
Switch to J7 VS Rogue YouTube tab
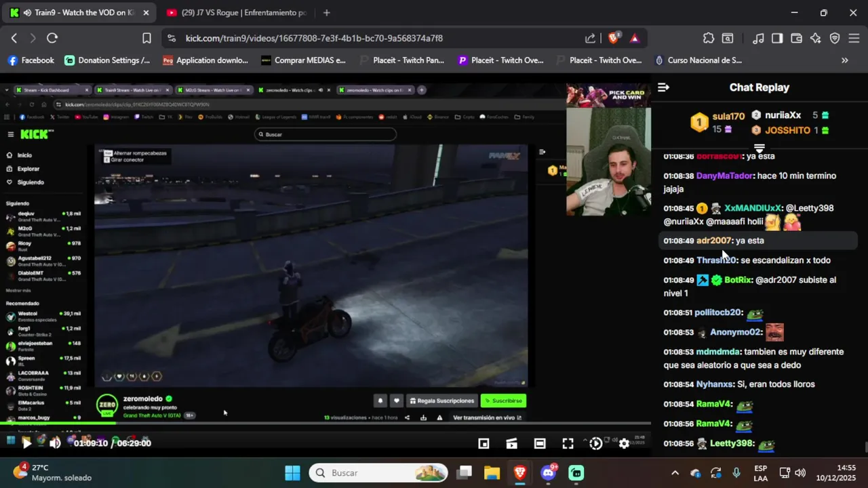[236, 13]
